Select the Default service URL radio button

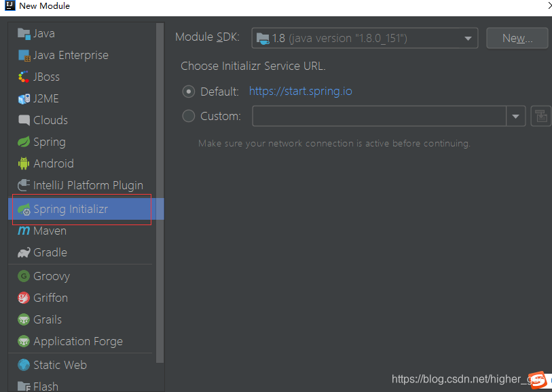[x=189, y=92]
